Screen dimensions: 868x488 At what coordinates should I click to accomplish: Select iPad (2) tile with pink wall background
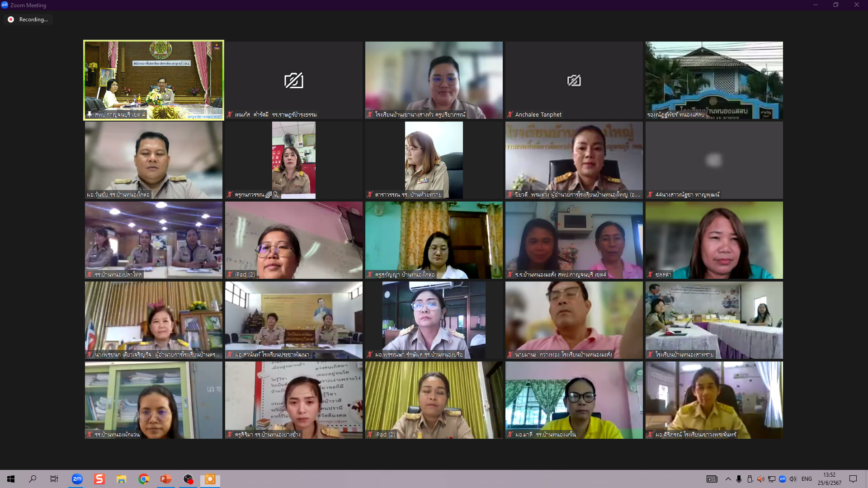tap(294, 240)
